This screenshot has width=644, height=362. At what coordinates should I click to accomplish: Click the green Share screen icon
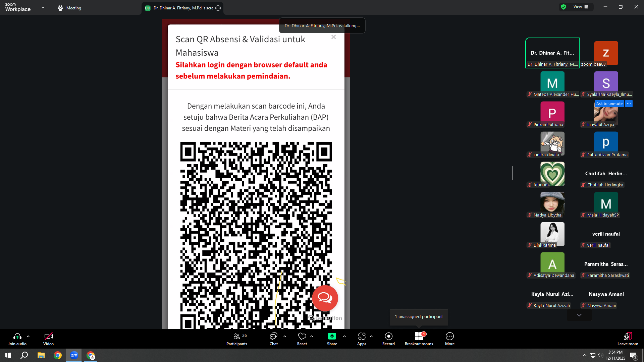pyautogui.click(x=332, y=336)
